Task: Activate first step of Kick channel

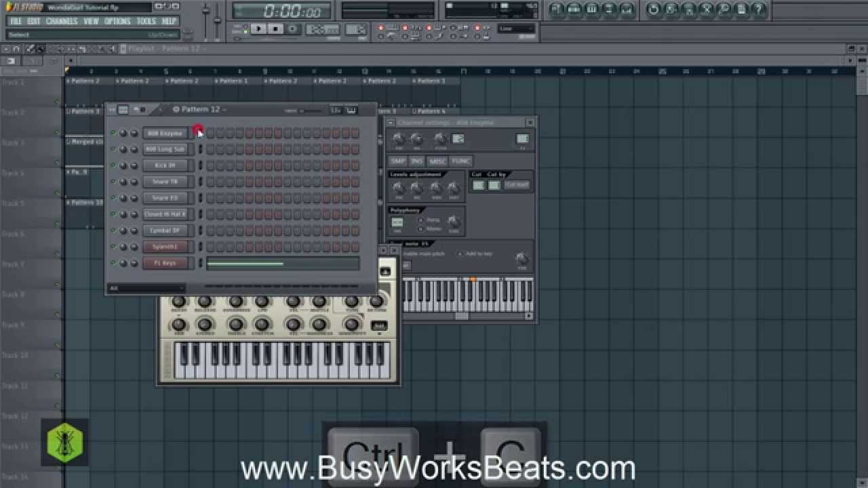Action: [210, 165]
